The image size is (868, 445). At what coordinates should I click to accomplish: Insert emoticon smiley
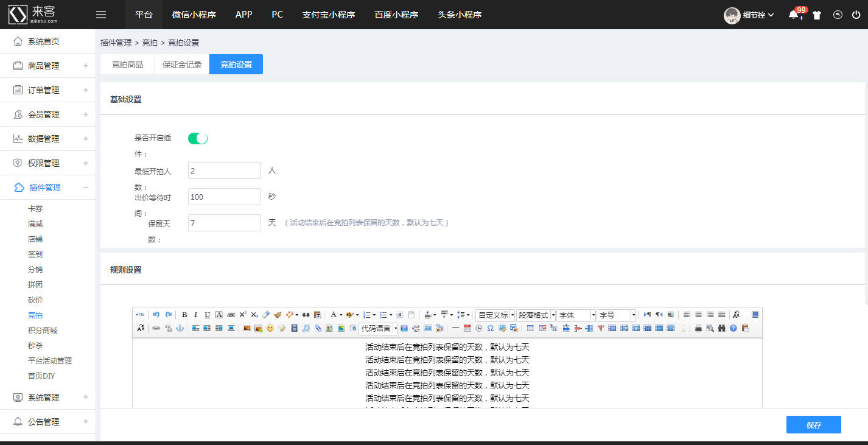pos(270,328)
